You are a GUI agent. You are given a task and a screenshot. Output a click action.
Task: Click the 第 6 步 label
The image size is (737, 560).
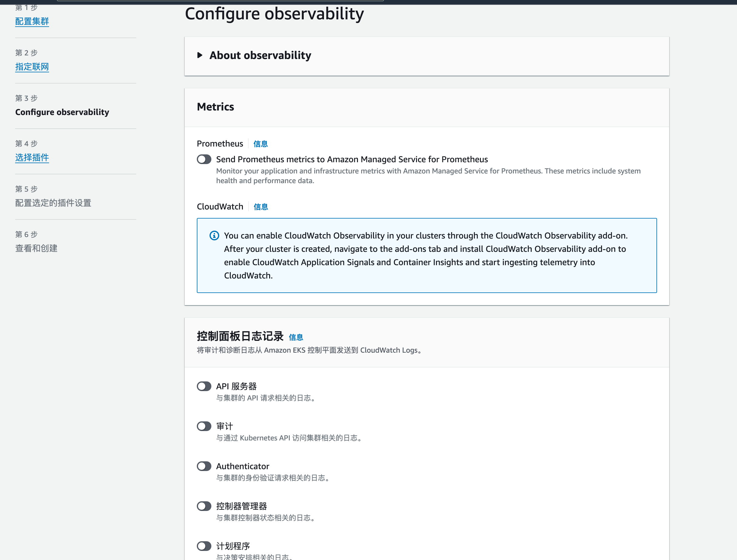26,234
